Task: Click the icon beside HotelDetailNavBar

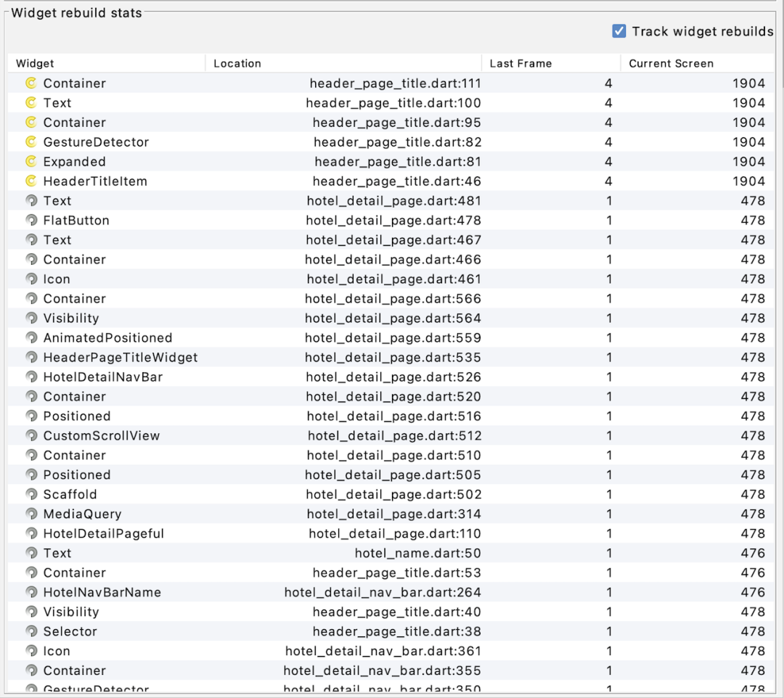Action: tap(31, 377)
